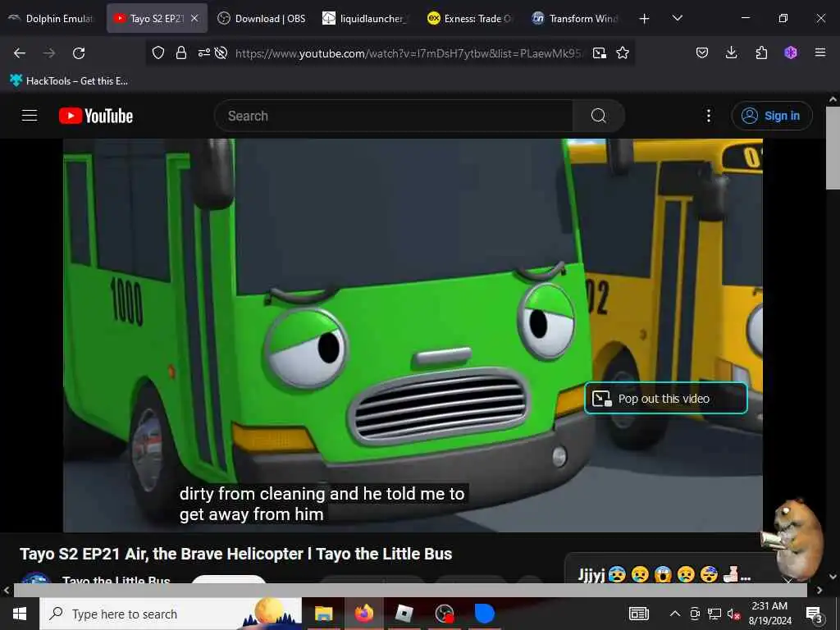The height and width of the screenshot is (630, 840).
Task: Click the Meet Now tray icon
Action: (695, 614)
